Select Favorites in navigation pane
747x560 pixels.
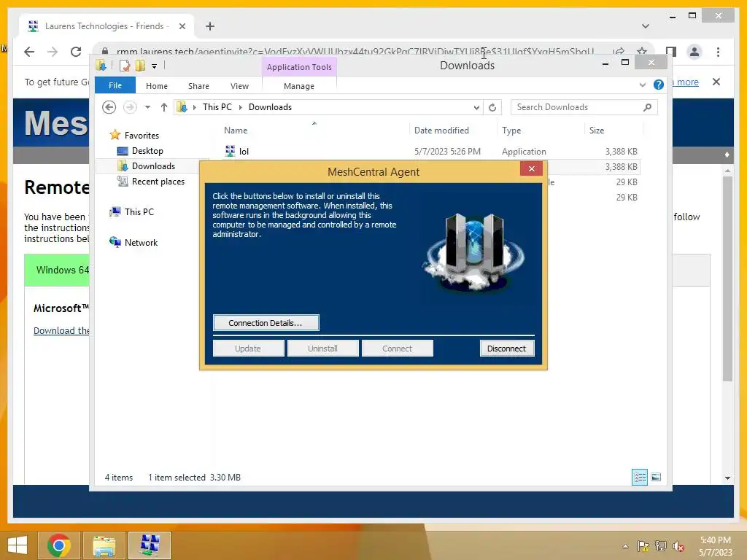(x=142, y=136)
